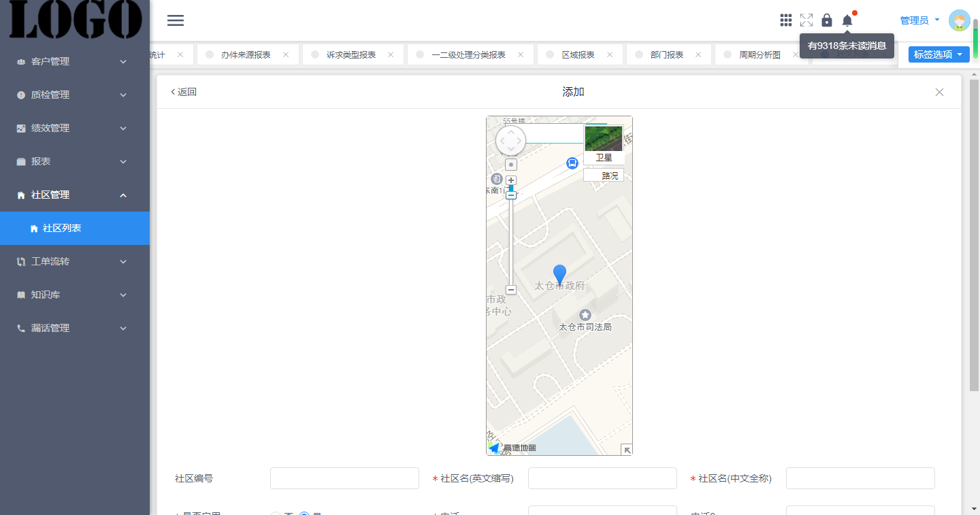Click the bus stop icon on map
The width and height of the screenshot is (980, 515).
[x=572, y=163]
